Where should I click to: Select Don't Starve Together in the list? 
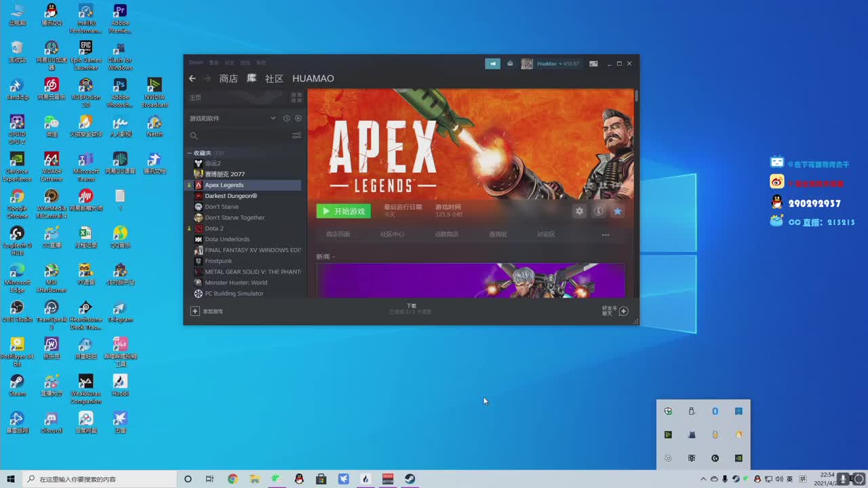(x=243, y=218)
